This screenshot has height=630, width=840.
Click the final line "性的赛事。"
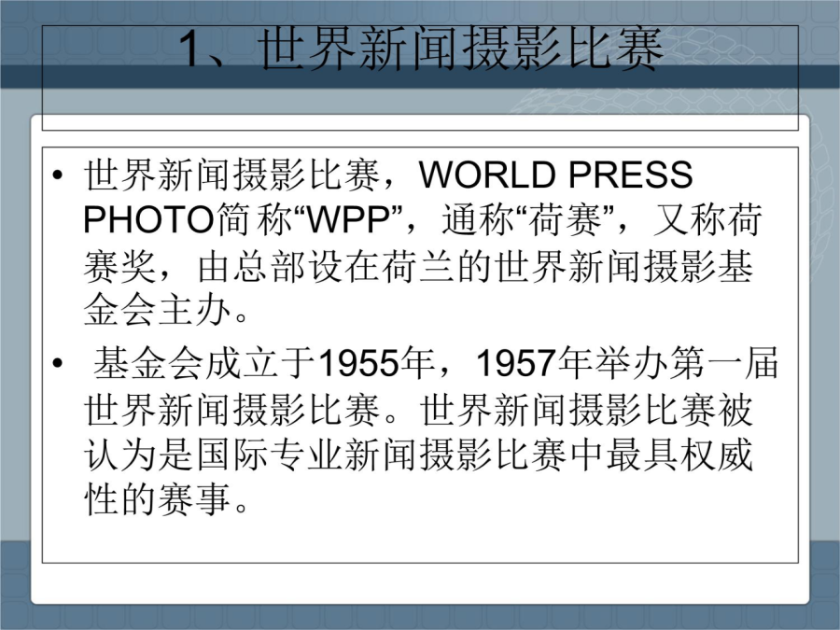[x=166, y=500]
